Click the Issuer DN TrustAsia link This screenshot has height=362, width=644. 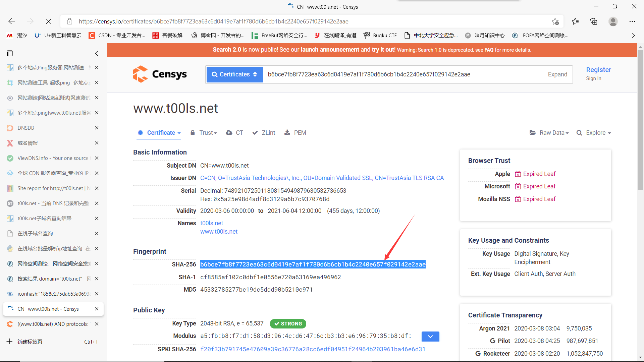tap(322, 178)
